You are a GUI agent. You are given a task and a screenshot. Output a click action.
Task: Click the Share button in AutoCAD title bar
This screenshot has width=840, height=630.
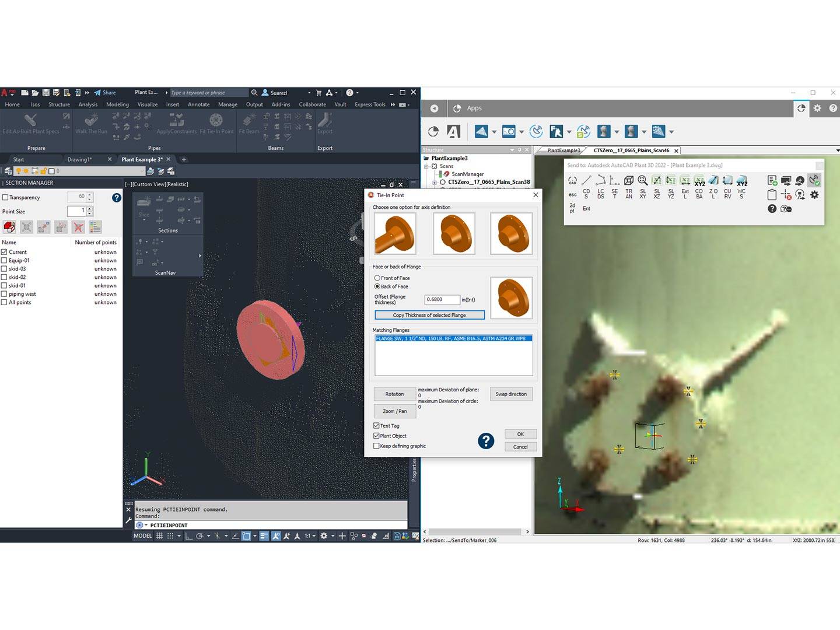(105, 93)
